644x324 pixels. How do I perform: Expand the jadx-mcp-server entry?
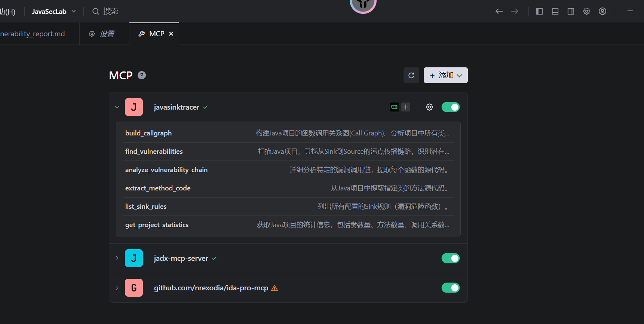pos(117,258)
